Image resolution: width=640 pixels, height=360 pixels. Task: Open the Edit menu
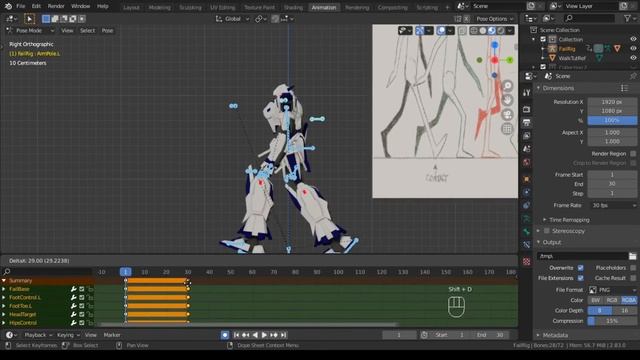(36, 6)
